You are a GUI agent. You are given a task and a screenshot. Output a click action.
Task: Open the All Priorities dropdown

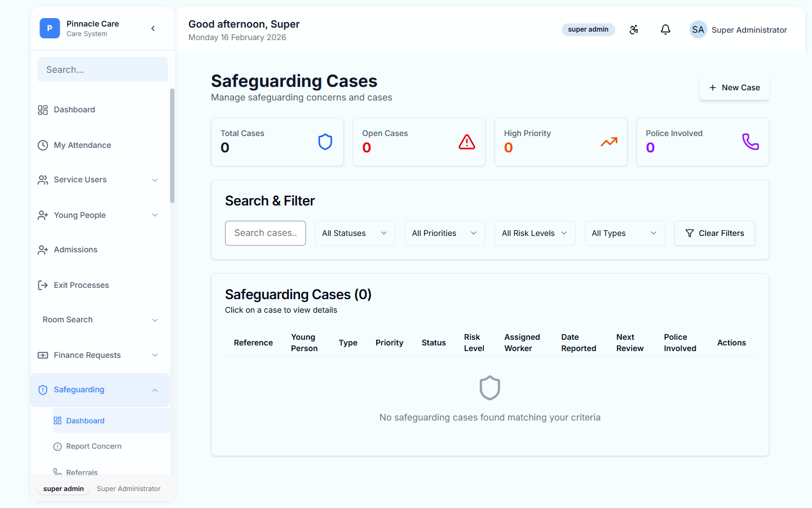pos(444,233)
